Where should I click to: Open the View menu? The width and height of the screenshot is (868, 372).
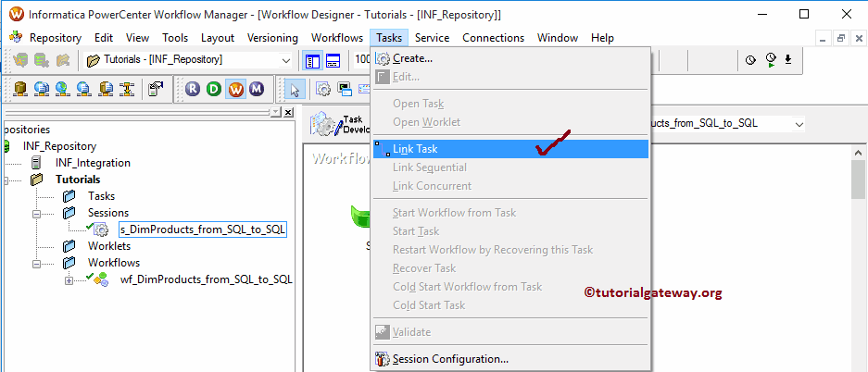(137, 38)
